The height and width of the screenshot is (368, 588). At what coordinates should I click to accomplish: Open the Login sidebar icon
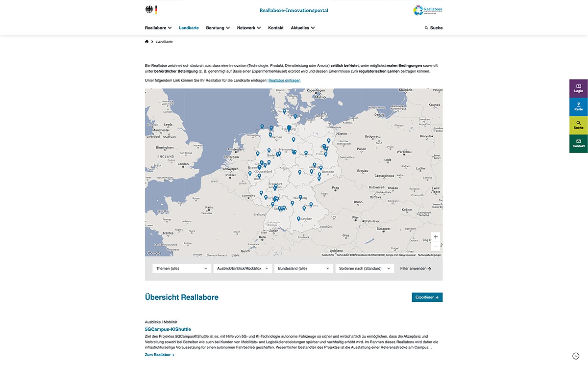pyautogui.click(x=578, y=88)
